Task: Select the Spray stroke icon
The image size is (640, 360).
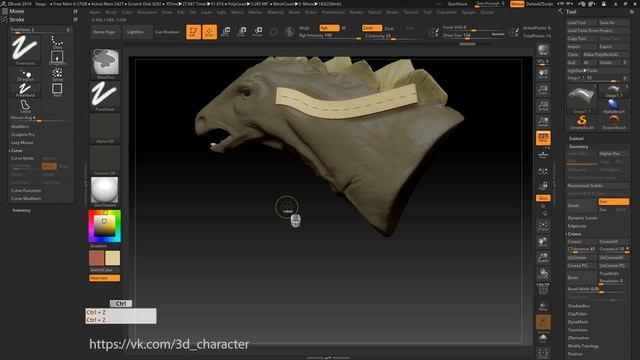Action: coord(57,74)
